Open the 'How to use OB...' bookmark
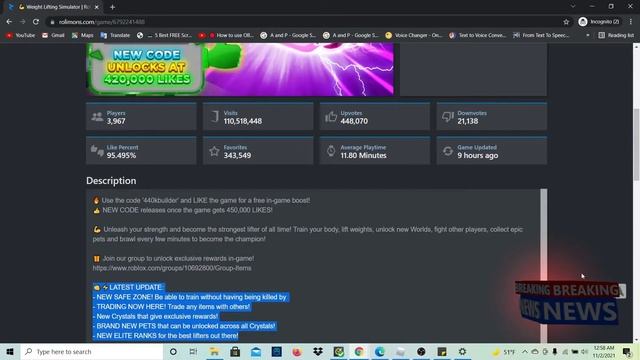 point(231,36)
